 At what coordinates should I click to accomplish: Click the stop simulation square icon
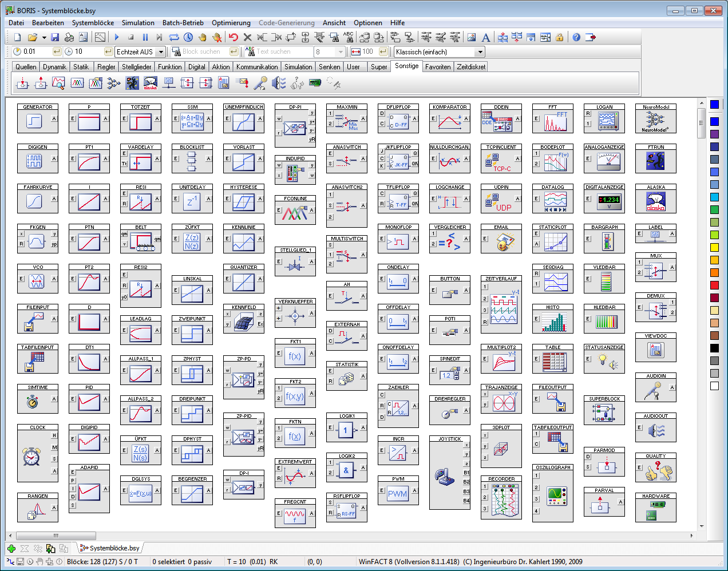[x=131, y=37]
